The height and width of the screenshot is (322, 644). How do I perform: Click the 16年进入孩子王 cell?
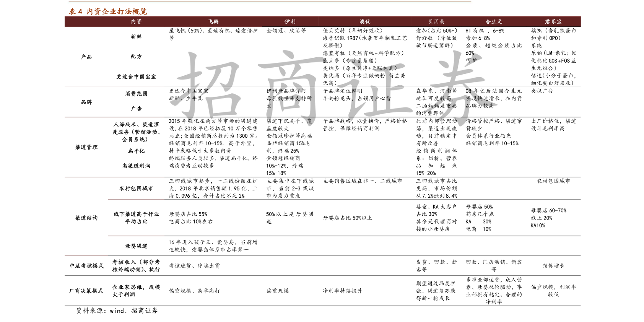213,246
